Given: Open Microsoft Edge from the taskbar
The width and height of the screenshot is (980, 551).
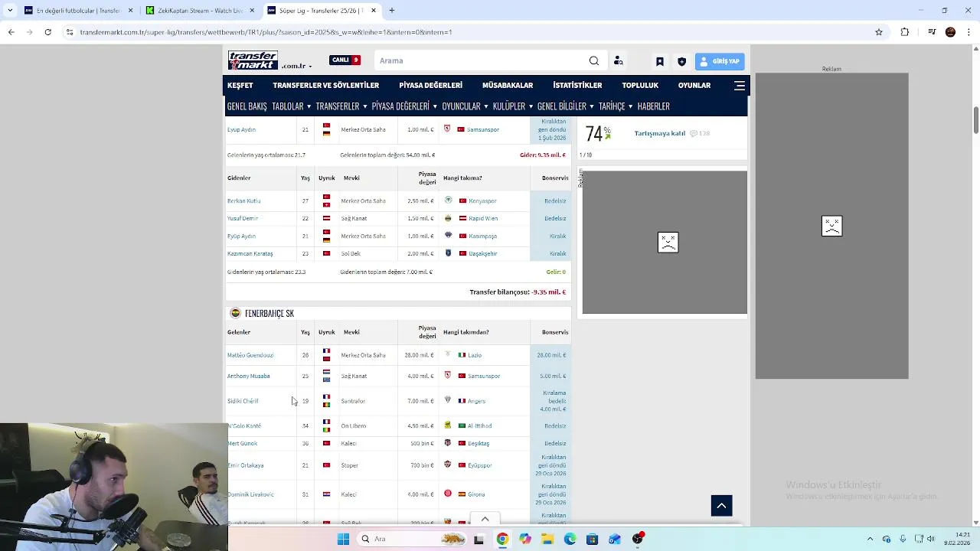Looking at the screenshot, I should coord(570,539).
